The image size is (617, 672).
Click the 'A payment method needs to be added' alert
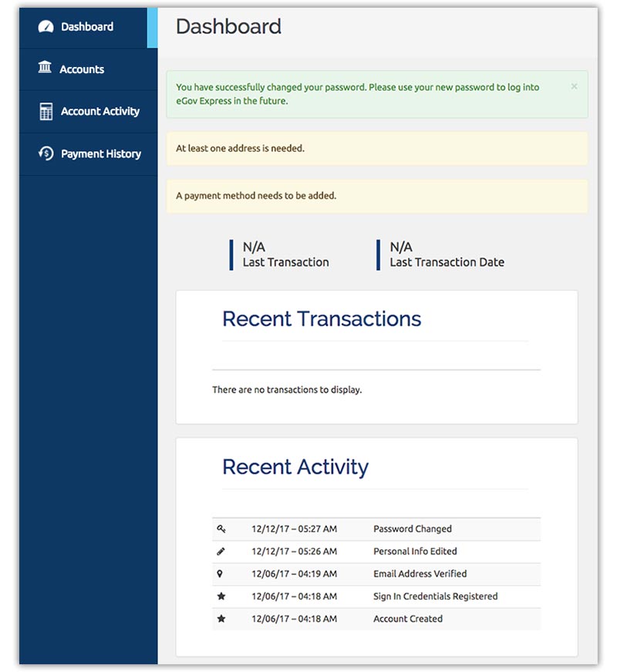point(377,196)
